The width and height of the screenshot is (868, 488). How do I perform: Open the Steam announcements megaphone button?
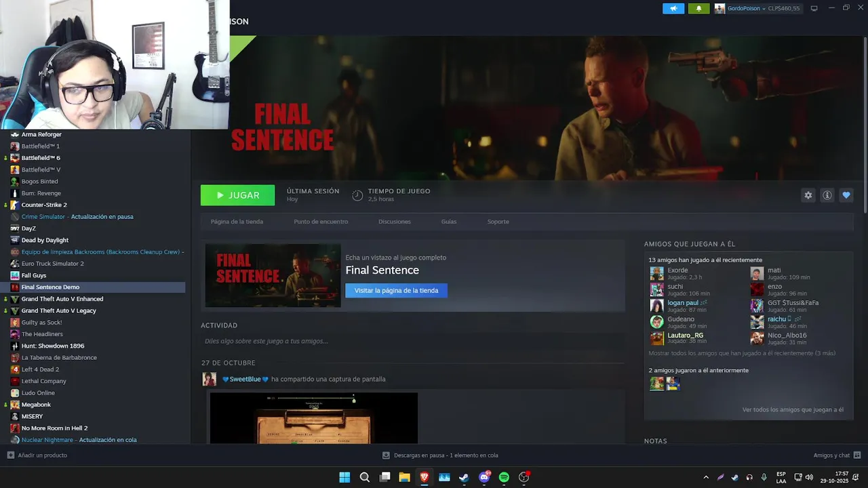pos(673,8)
